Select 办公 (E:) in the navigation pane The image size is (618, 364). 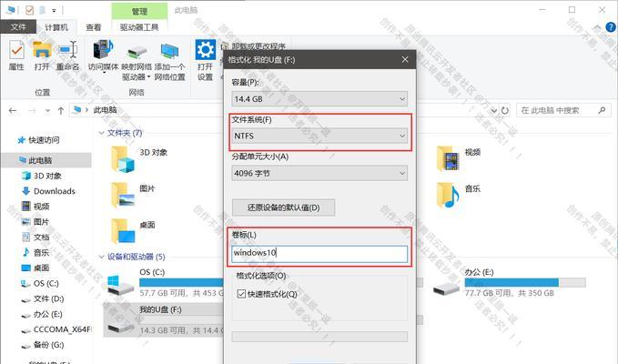tap(42, 314)
